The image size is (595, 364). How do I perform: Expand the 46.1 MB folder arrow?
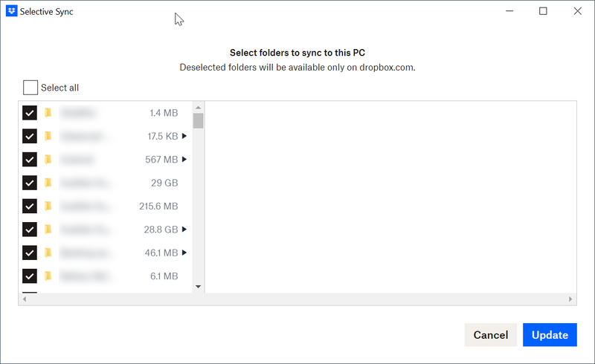tap(184, 253)
